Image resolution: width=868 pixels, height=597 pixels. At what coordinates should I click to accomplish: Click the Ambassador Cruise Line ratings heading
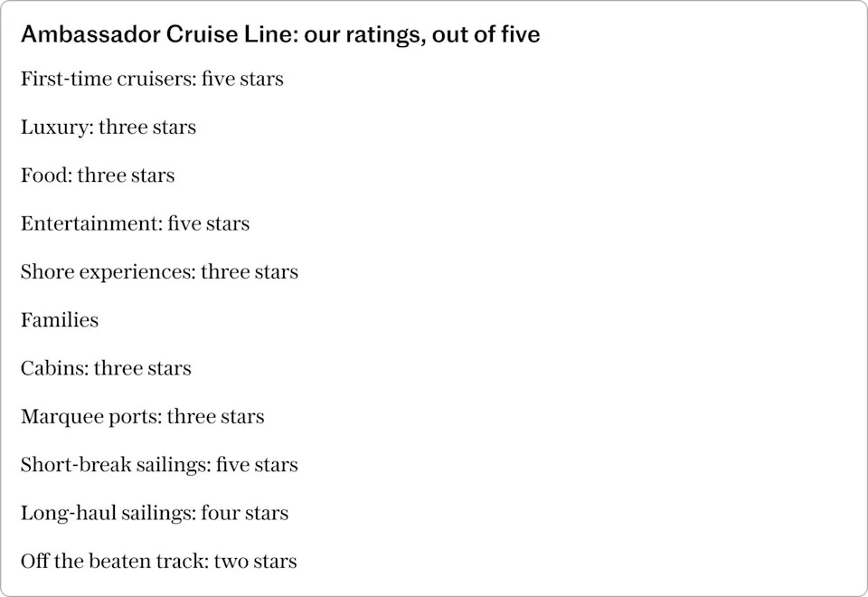[280, 34]
